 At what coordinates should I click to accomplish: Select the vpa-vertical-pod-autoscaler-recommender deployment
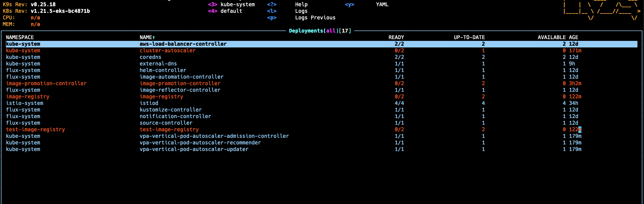click(x=200, y=143)
